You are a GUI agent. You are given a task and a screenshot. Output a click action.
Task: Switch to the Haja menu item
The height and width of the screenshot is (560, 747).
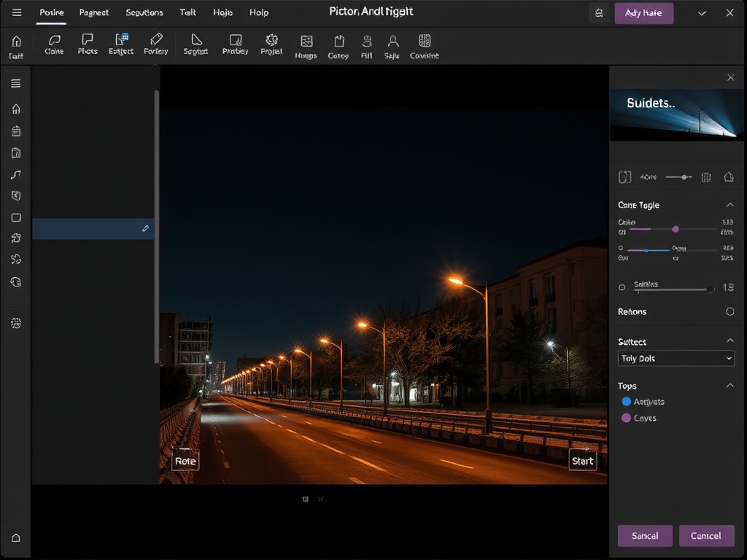(222, 12)
